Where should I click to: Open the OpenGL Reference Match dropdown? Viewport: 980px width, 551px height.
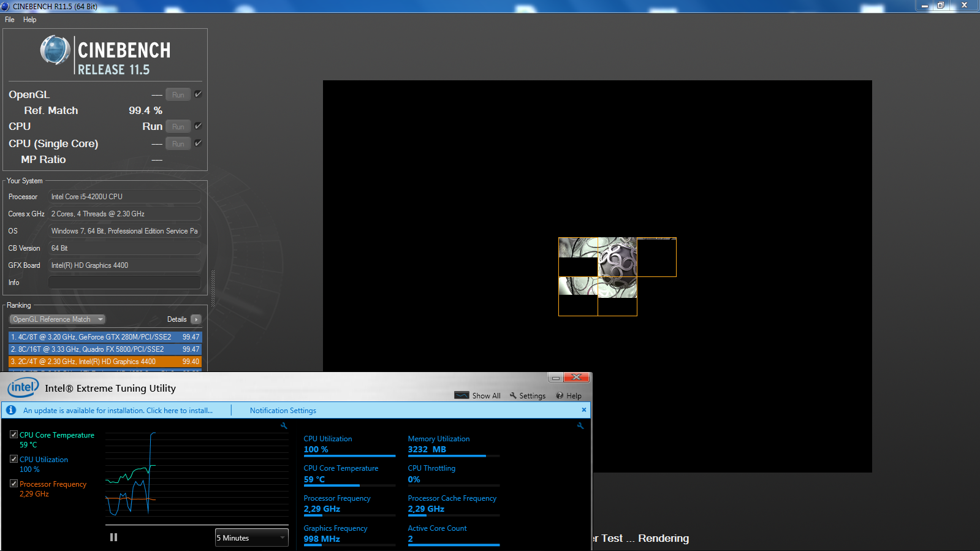[x=57, y=319]
